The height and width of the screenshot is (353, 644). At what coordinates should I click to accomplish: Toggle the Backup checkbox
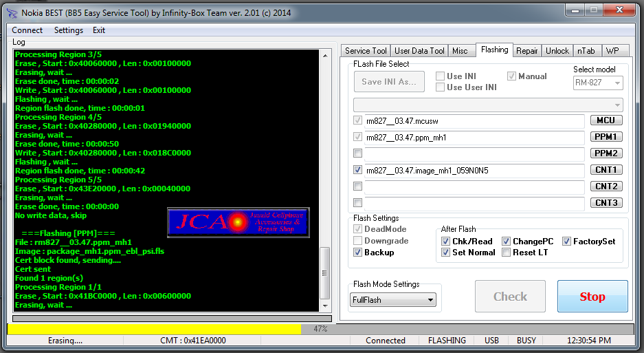click(x=358, y=253)
